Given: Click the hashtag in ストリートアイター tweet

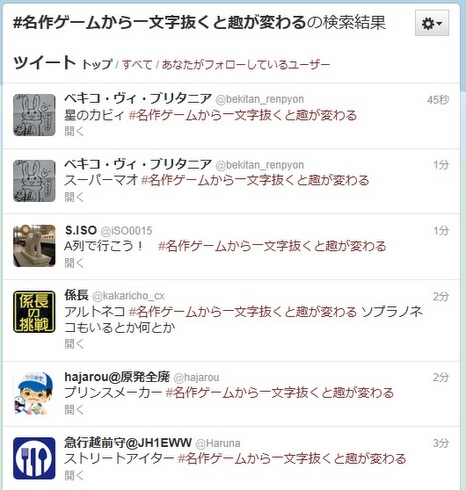Looking at the screenshot, I should (x=292, y=459).
